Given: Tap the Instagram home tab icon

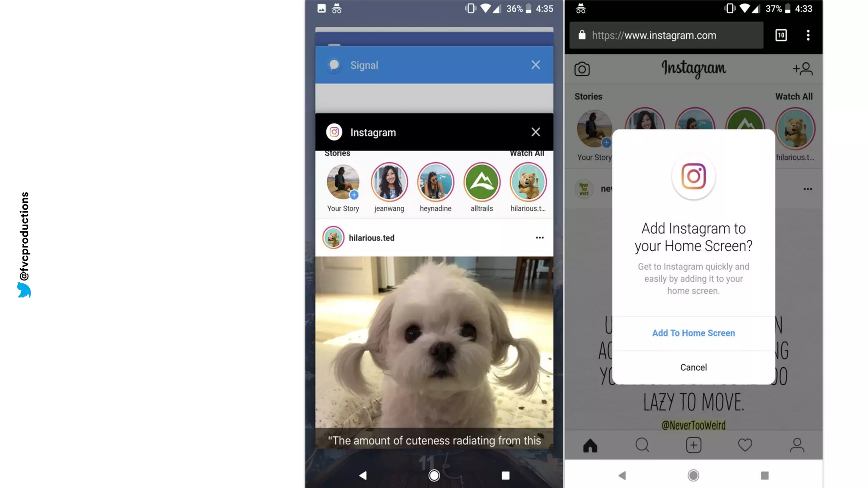Looking at the screenshot, I should (x=590, y=445).
